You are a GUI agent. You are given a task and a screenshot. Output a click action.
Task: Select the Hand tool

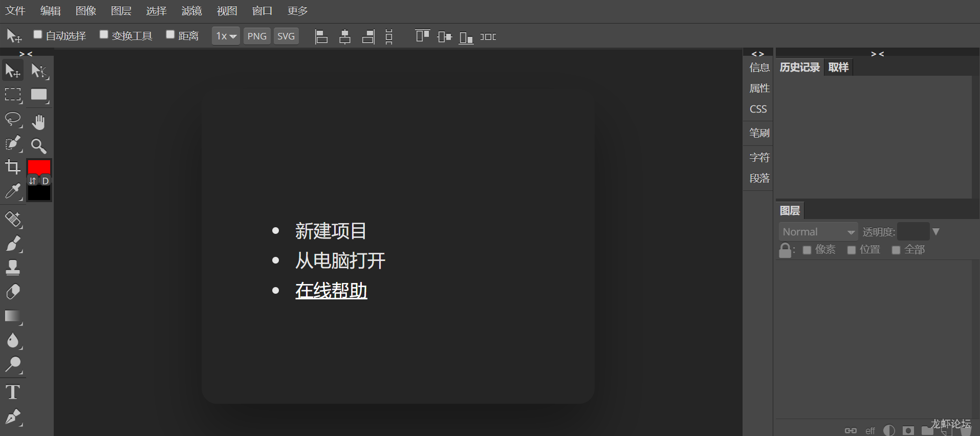point(39,122)
